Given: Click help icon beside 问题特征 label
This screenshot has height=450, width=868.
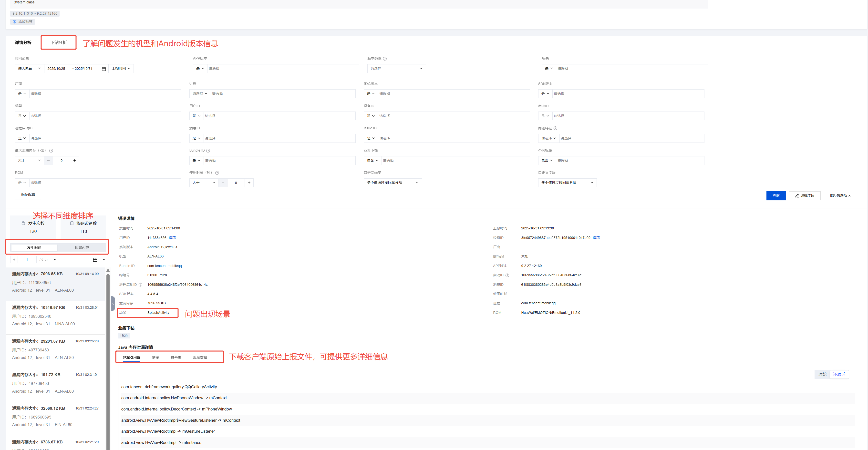Looking at the screenshot, I should coord(556,128).
